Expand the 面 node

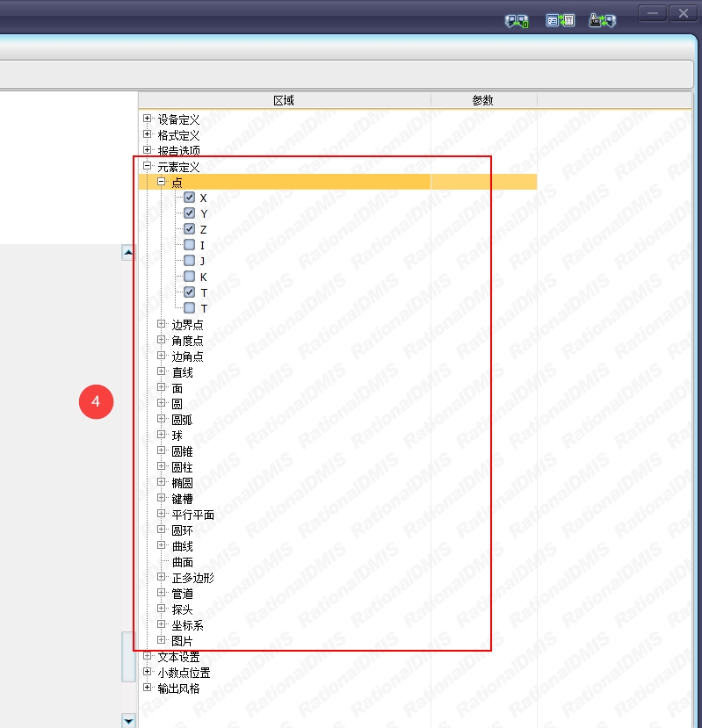(x=161, y=386)
